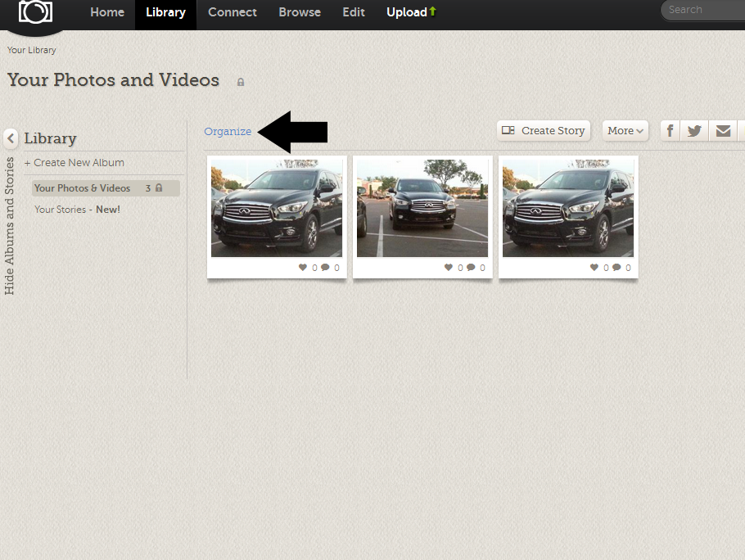Click the email share envelope icon
The width and height of the screenshot is (745, 560).
click(722, 131)
